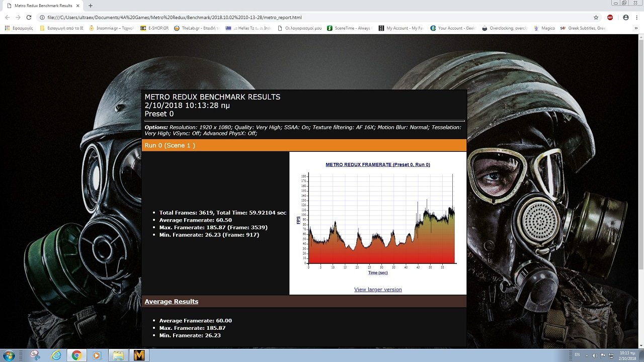Open the Εισαγωγή από το IE bookmark folder
This screenshot has height=362, width=644.
coord(61,28)
